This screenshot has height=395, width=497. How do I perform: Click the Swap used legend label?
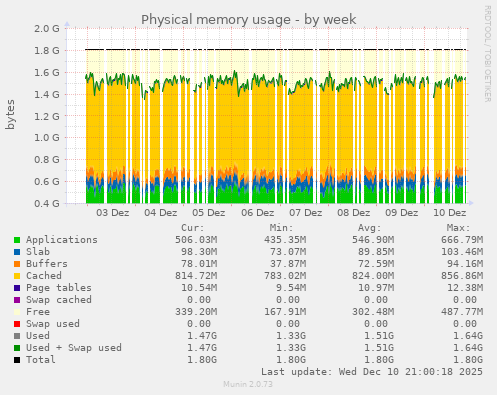point(53,324)
